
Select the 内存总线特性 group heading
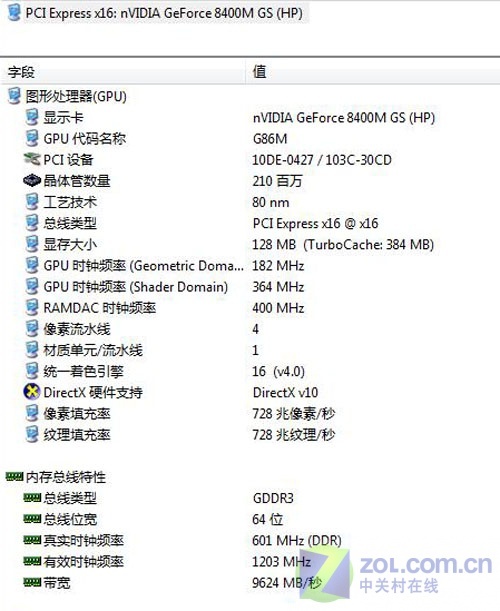pos(65,477)
